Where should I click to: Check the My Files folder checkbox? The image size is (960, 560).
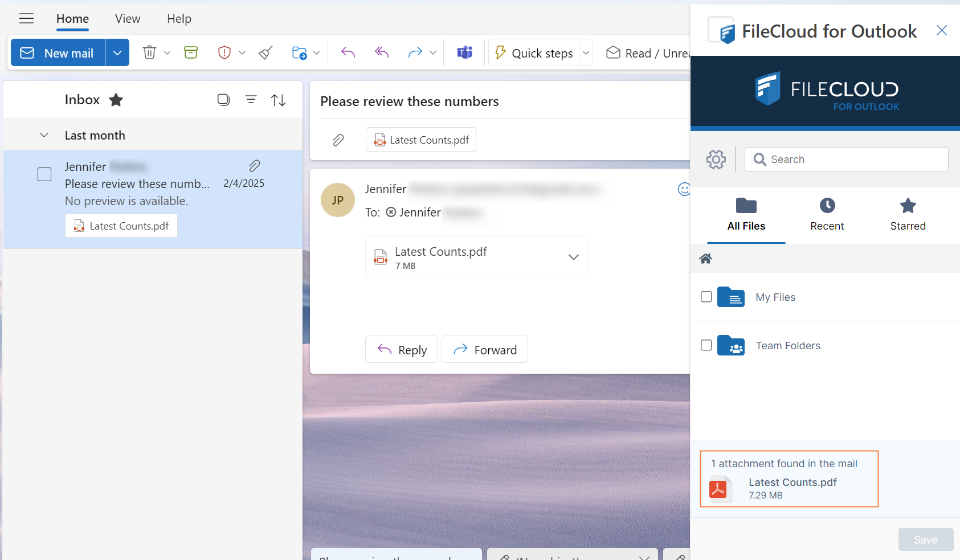click(x=706, y=297)
